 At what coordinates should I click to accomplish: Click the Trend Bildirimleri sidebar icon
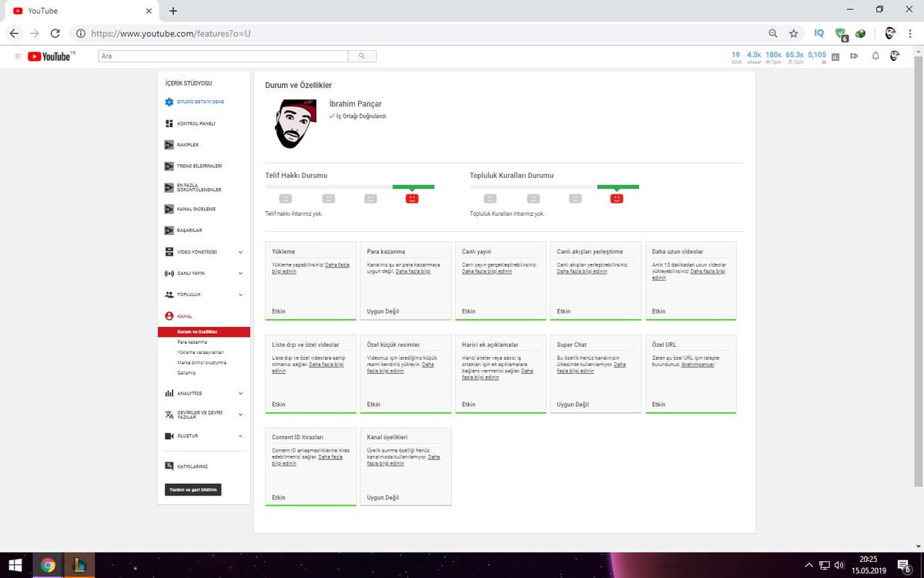(x=169, y=166)
